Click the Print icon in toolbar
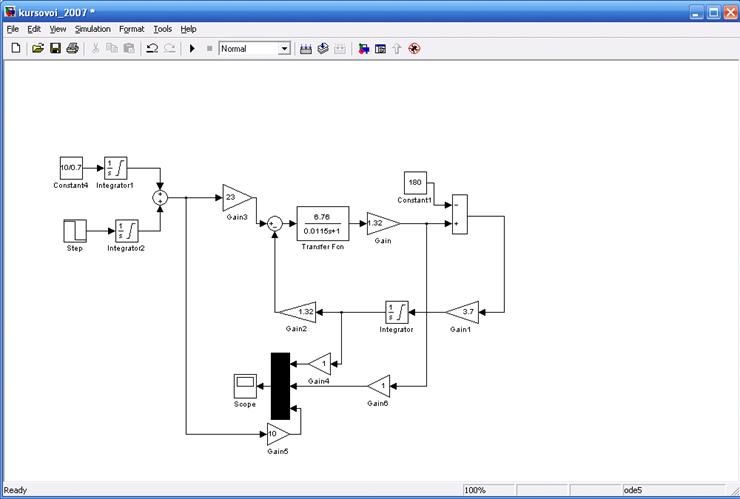The image size is (740, 499). [x=72, y=48]
